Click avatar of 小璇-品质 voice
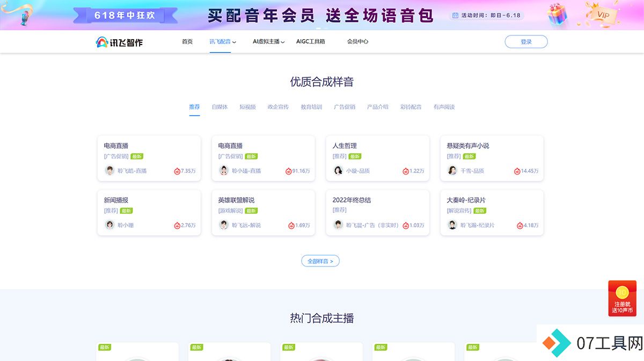This screenshot has height=361, width=644. (338, 170)
